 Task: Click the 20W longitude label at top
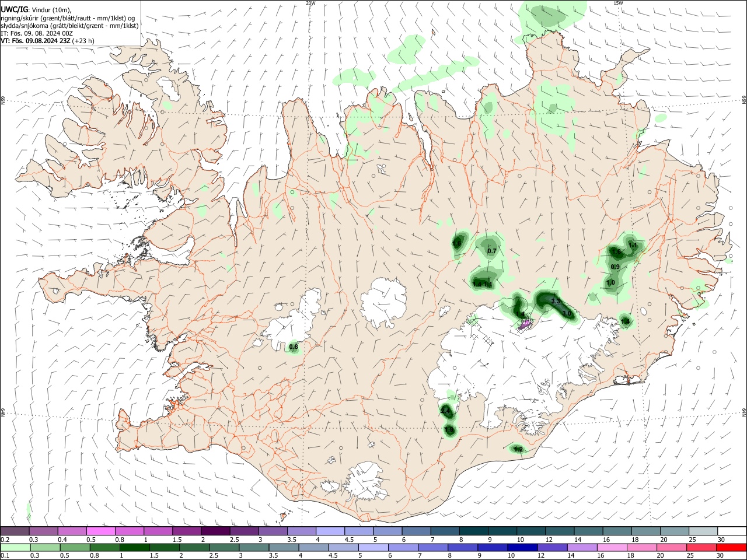[x=310, y=3]
